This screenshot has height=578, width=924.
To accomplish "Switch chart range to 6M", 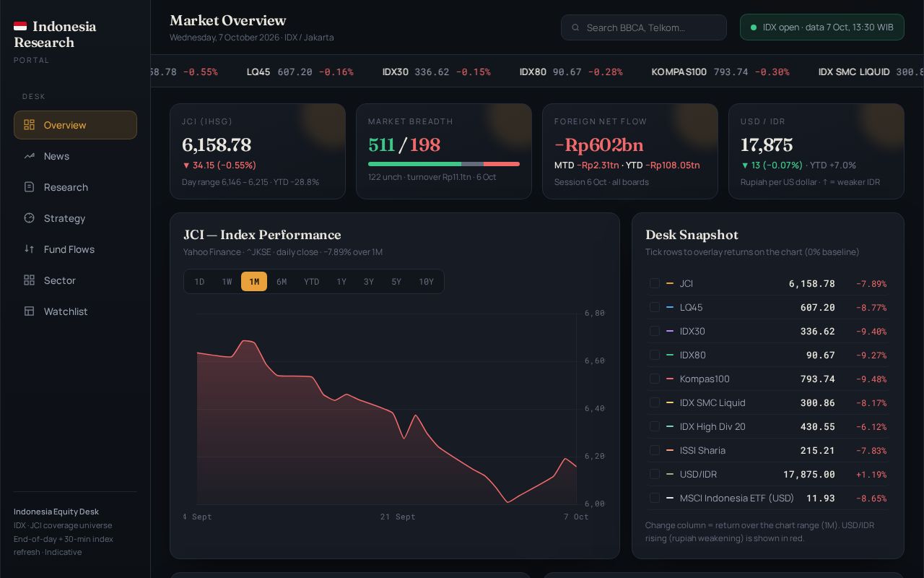I will [282, 282].
